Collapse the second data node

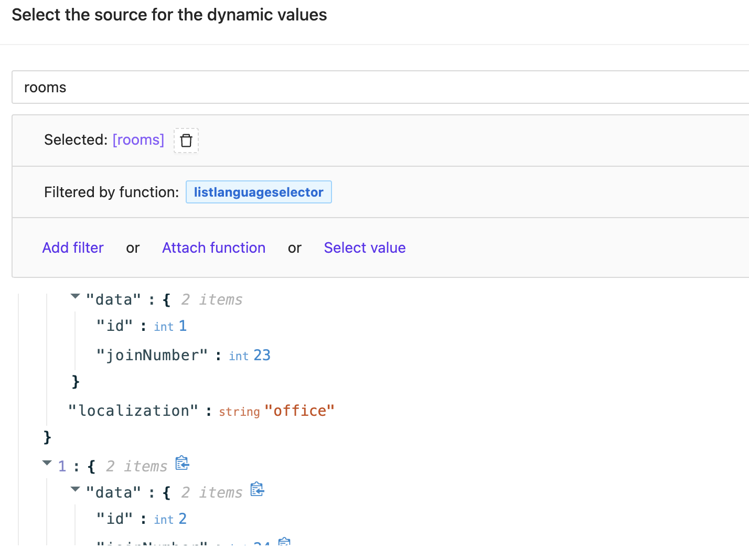75,489
